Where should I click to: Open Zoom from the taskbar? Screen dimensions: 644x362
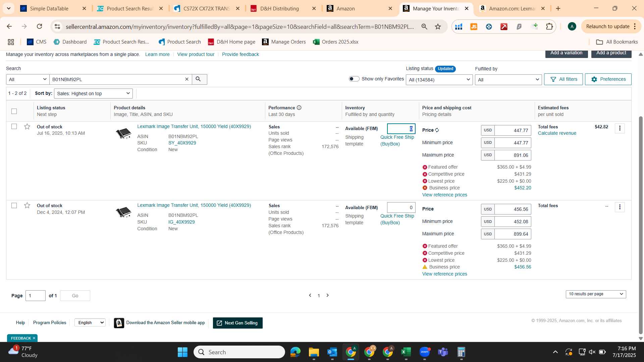click(424, 352)
